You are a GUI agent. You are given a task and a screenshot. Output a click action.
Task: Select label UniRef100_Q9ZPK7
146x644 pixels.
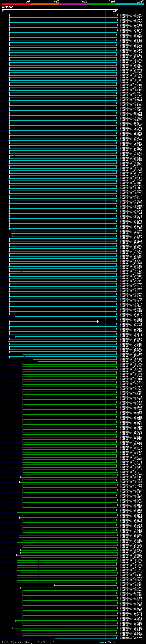coord(131,37)
